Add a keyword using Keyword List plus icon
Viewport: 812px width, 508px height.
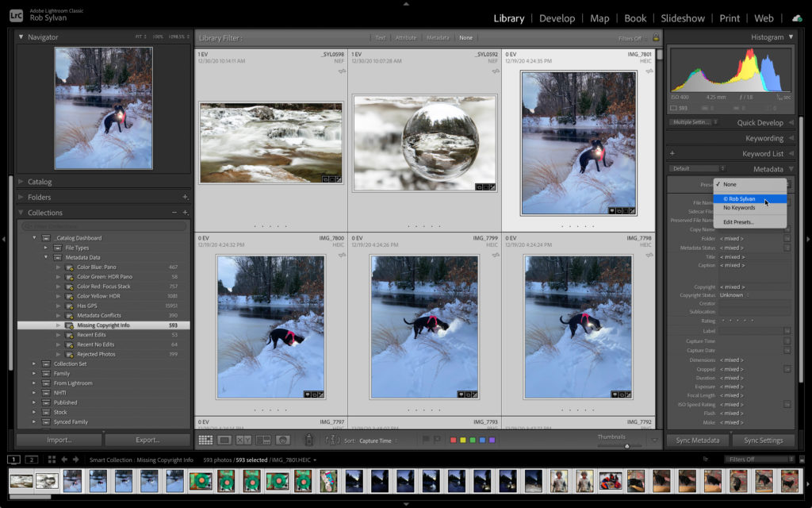(x=672, y=153)
